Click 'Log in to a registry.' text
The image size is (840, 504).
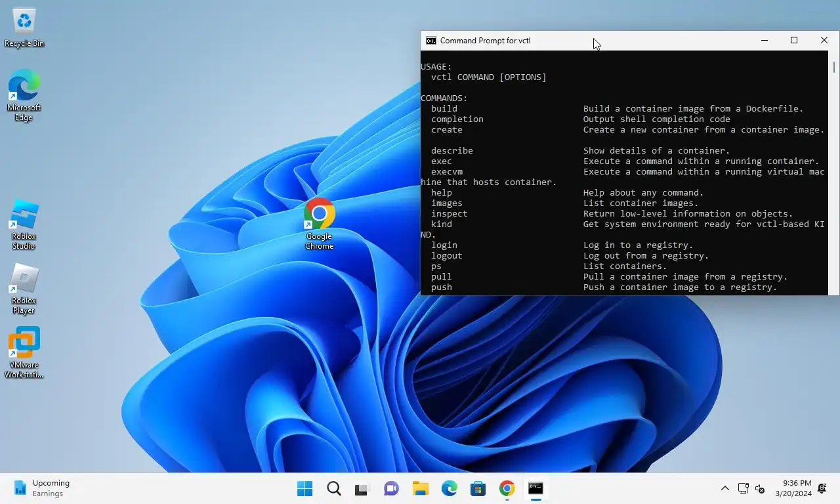click(x=639, y=245)
